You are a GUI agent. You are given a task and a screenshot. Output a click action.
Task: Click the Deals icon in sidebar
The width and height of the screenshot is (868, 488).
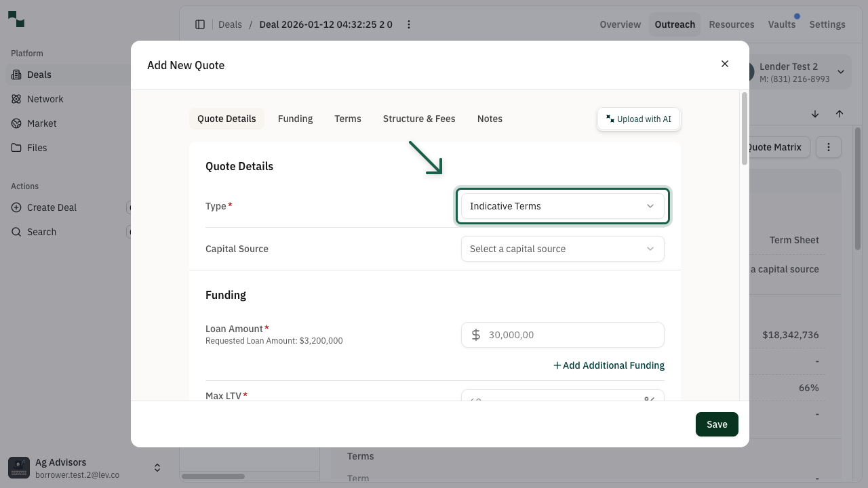click(16, 75)
